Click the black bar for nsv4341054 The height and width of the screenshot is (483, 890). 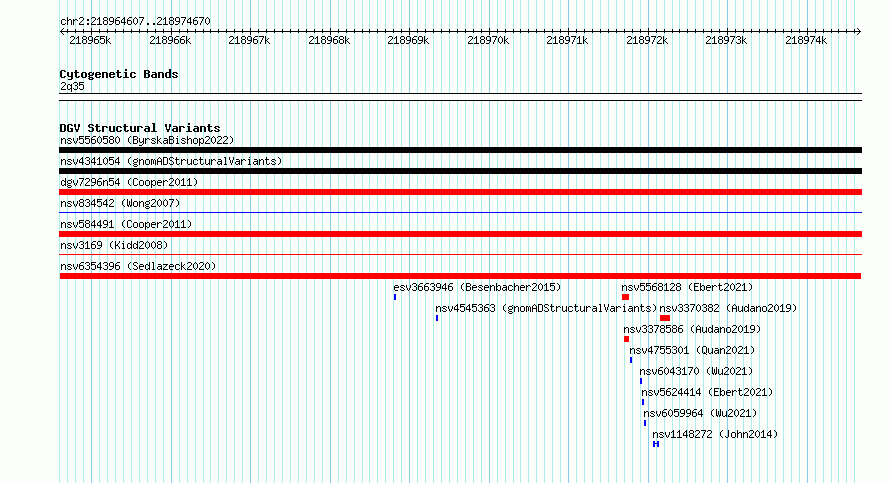(x=460, y=171)
